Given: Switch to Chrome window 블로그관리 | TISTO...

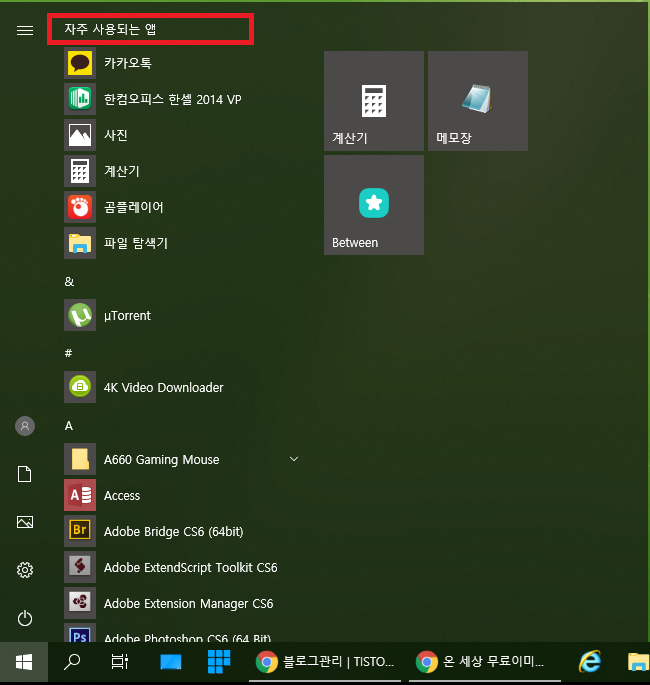Looking at the screenshot, I should point(325,662).
